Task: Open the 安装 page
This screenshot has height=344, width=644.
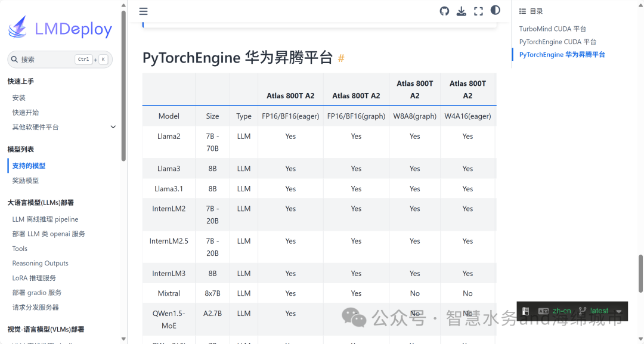Action: click(x=19, y=98)
